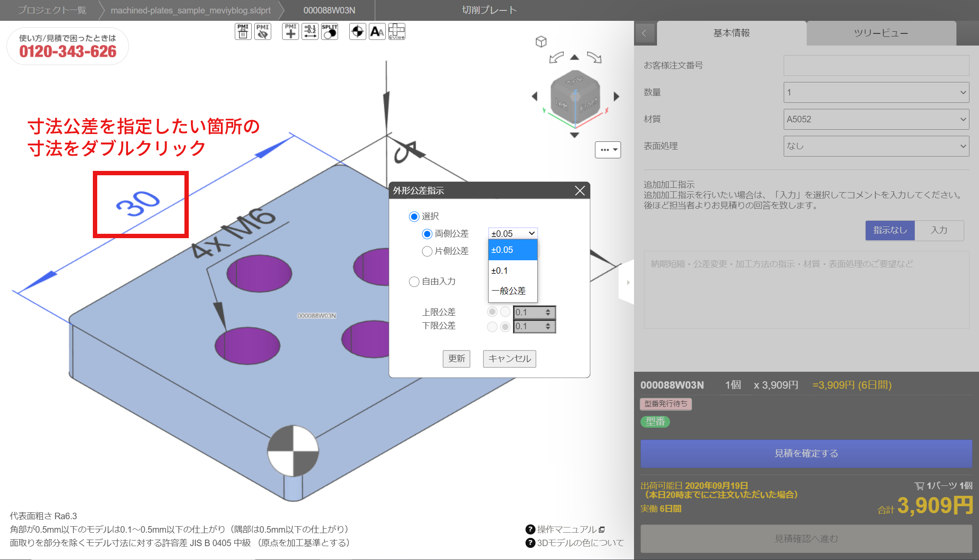Click 見積確認へ進む button

(x=806, y=539)
